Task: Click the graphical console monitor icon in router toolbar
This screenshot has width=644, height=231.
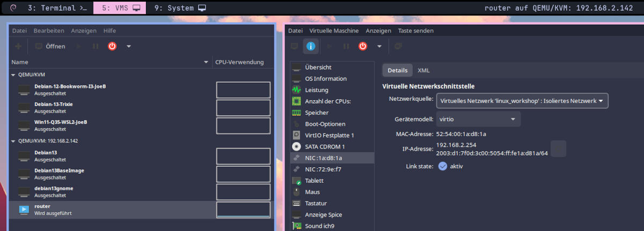Action: (294, 46)
